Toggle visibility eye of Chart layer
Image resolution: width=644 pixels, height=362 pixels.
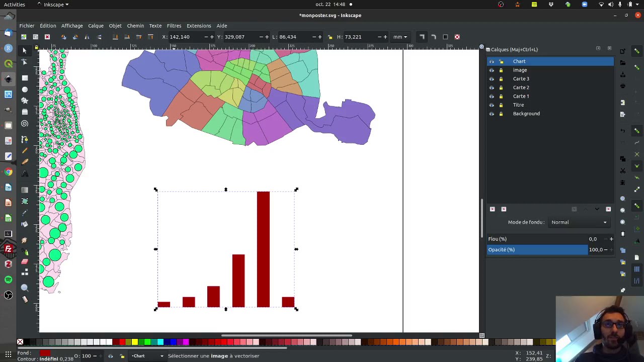point(492,61)
